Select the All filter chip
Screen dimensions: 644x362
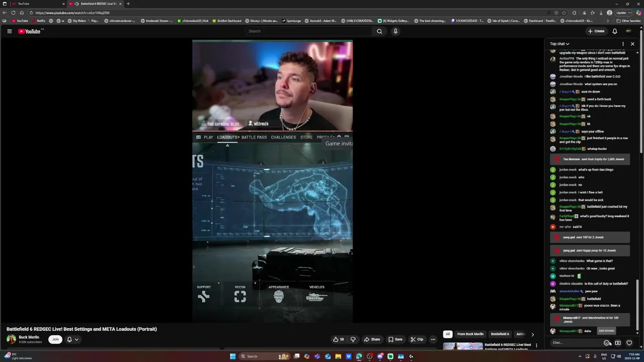point(447,334)
